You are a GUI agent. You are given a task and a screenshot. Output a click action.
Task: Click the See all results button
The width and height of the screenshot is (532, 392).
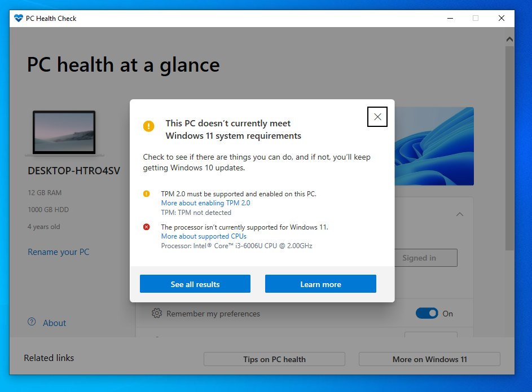pos(195,284)
